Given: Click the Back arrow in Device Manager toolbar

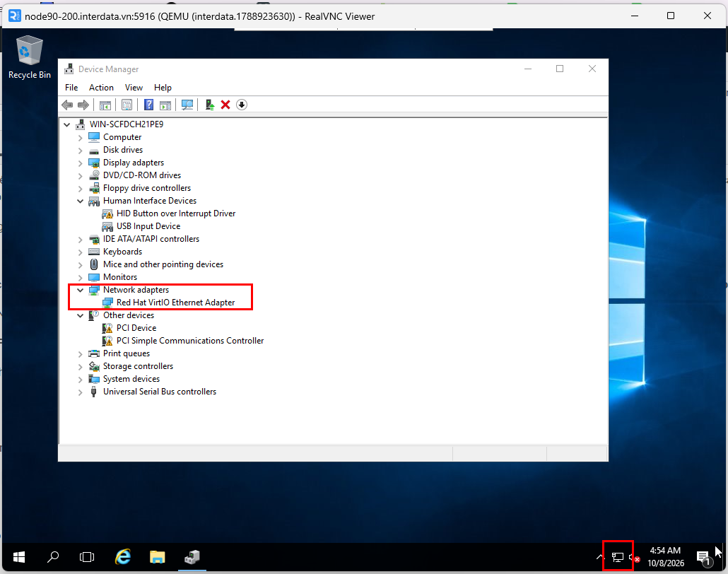Looking at the screenshot, I should click(x=67, y=105).
